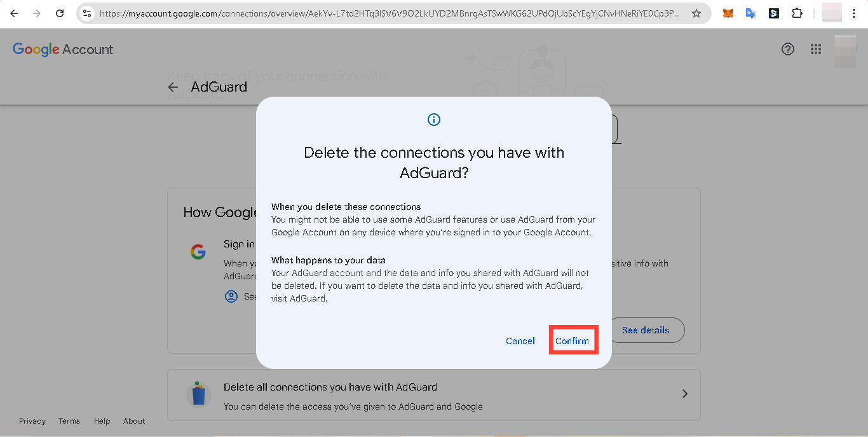Click You can delete the access text
This screenshot has width=868, height=437.
(353, 406)
